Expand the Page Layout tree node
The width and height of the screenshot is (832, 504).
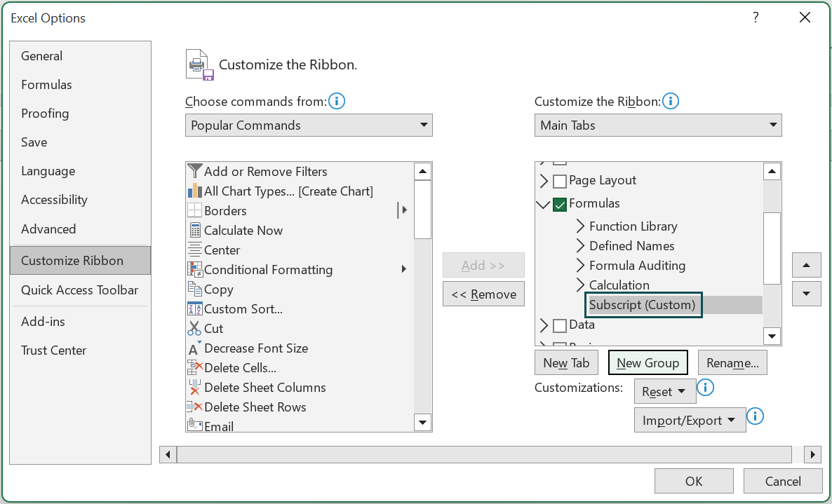pyautogui.click(x=544, y=181)
